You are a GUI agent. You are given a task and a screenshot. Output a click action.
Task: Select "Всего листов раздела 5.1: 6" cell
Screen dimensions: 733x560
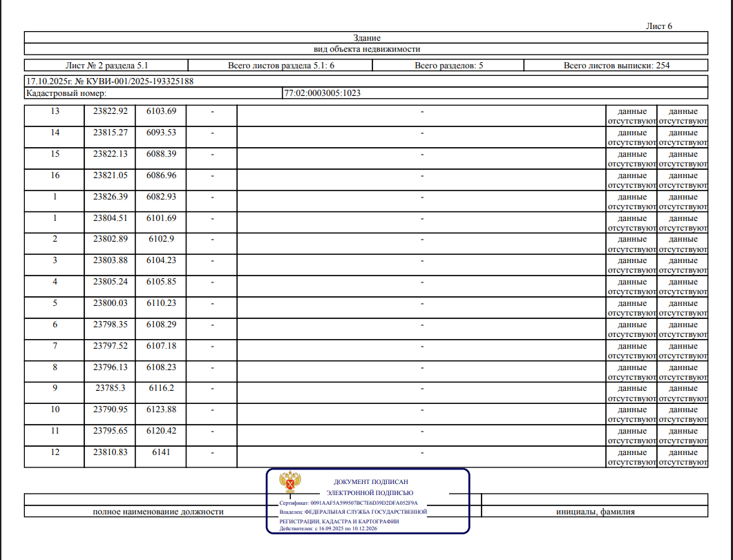(x=281, y=66)
